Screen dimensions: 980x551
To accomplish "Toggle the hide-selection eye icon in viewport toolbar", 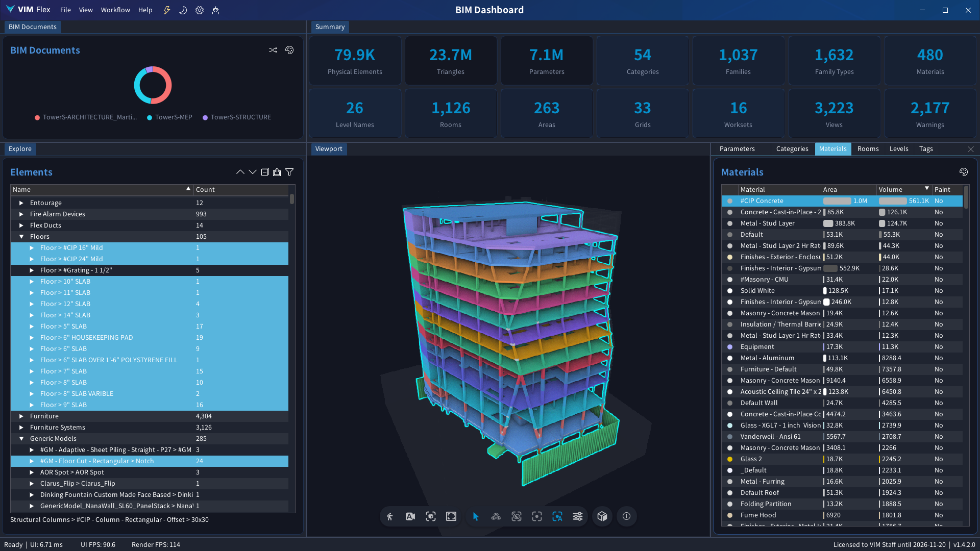I will tap(517, 516).
